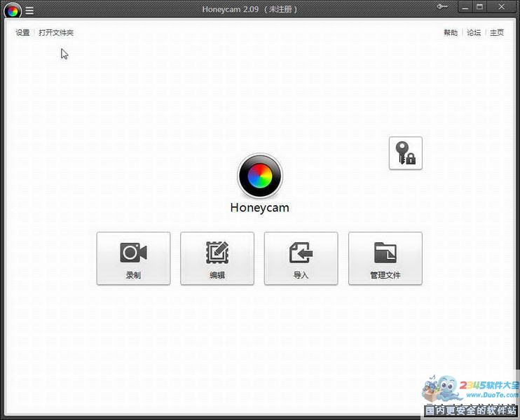
Task: Import a file with 导入 button
Action: click(x=301, y=258)
